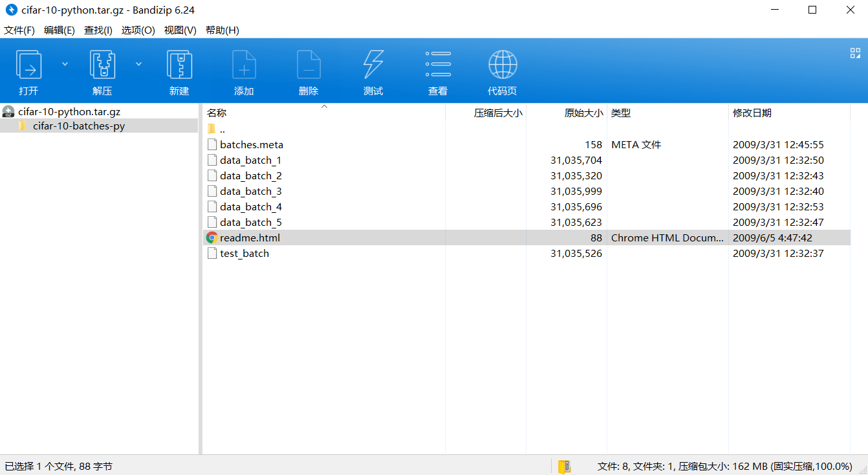The width and height of the screenshot is (868, 475).
Task: Open the 选项 menu
Action: tap(138, 30)
